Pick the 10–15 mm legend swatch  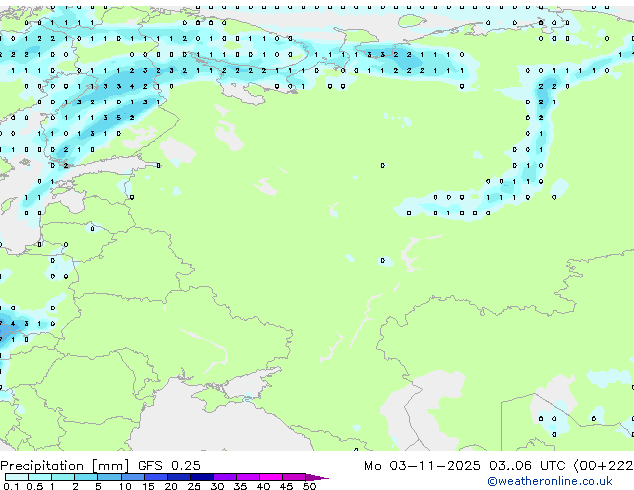[x=133, y=477]
